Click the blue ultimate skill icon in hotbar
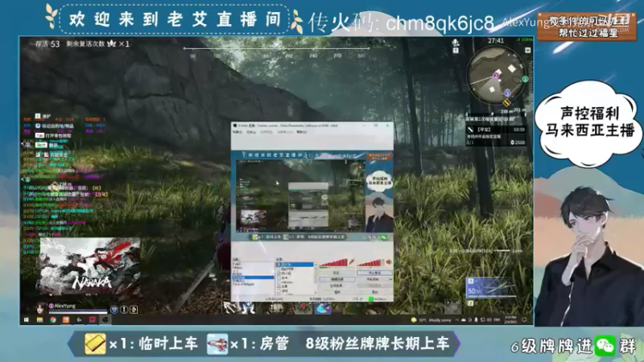 [323, 308]
